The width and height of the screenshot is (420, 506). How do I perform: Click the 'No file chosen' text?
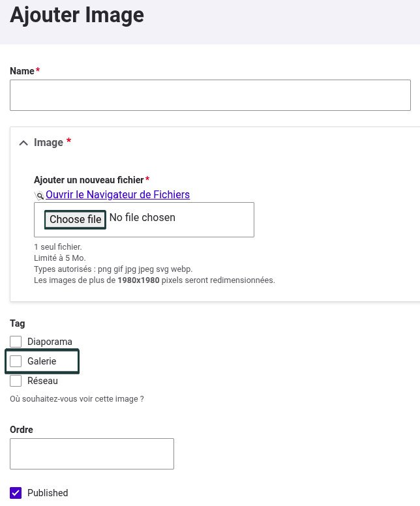point(142,218)
